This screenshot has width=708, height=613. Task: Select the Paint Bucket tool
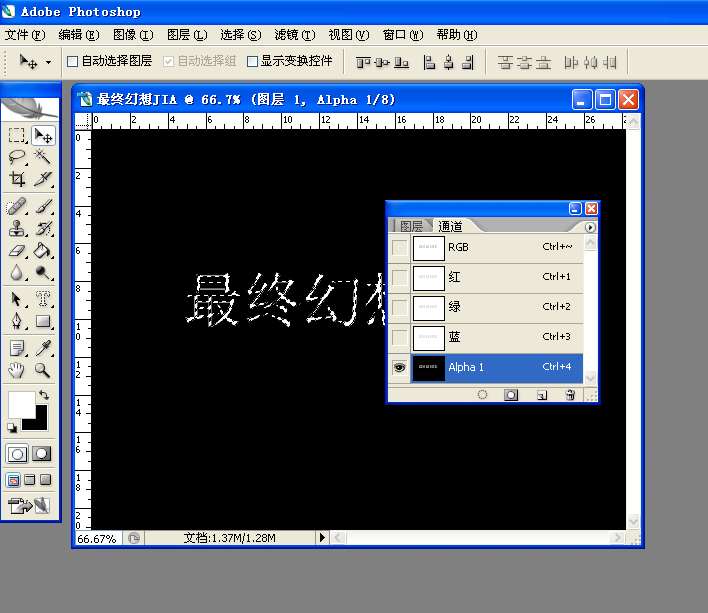coord(42,251)
